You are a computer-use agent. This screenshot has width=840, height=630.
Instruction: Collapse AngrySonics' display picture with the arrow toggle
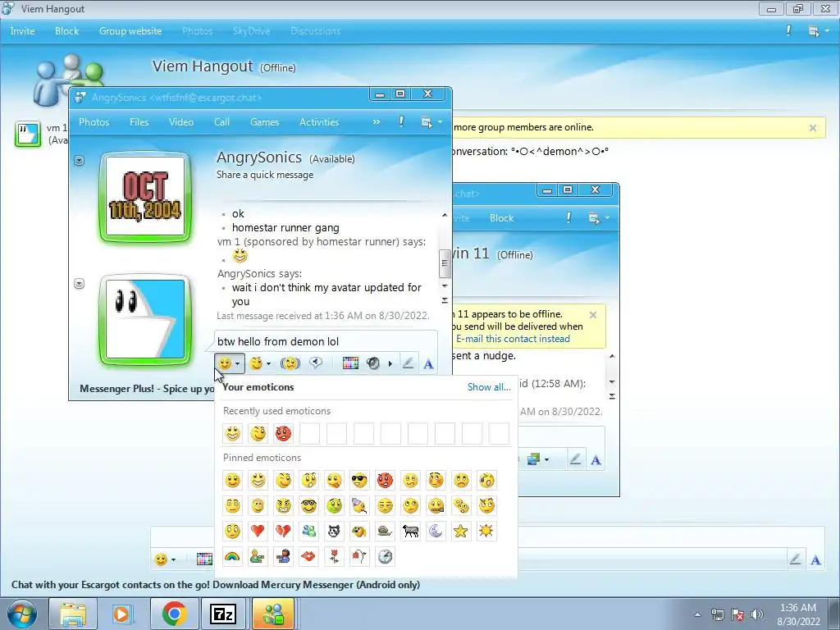(80, 160)
